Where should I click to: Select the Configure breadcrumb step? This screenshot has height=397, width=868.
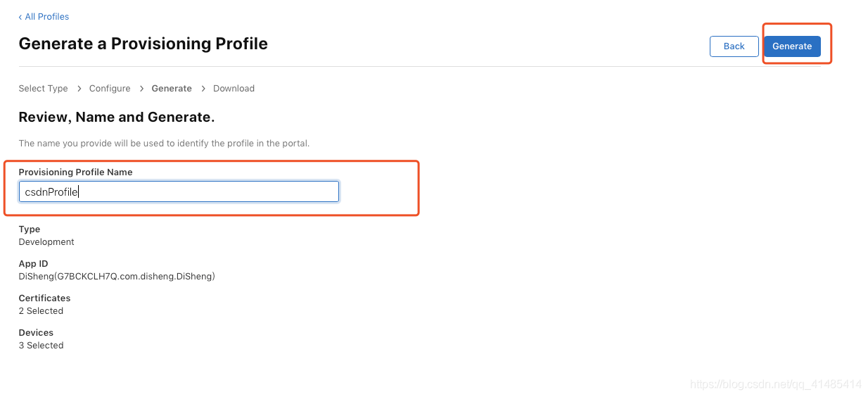click(x=110, y=89)
